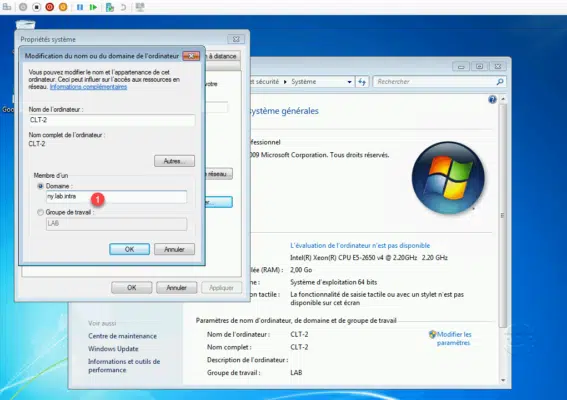Click the Domaine text field

point(116,196)
